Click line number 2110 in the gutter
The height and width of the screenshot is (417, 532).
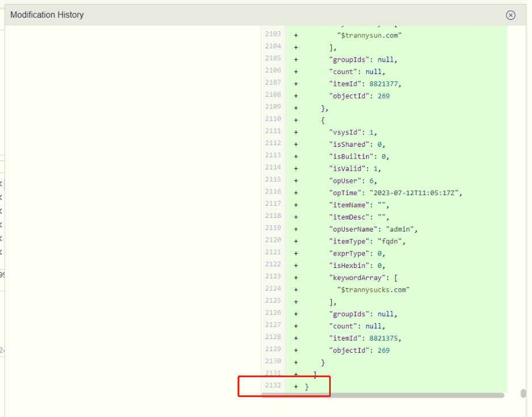pyautogui.click(x=273, y=119)
